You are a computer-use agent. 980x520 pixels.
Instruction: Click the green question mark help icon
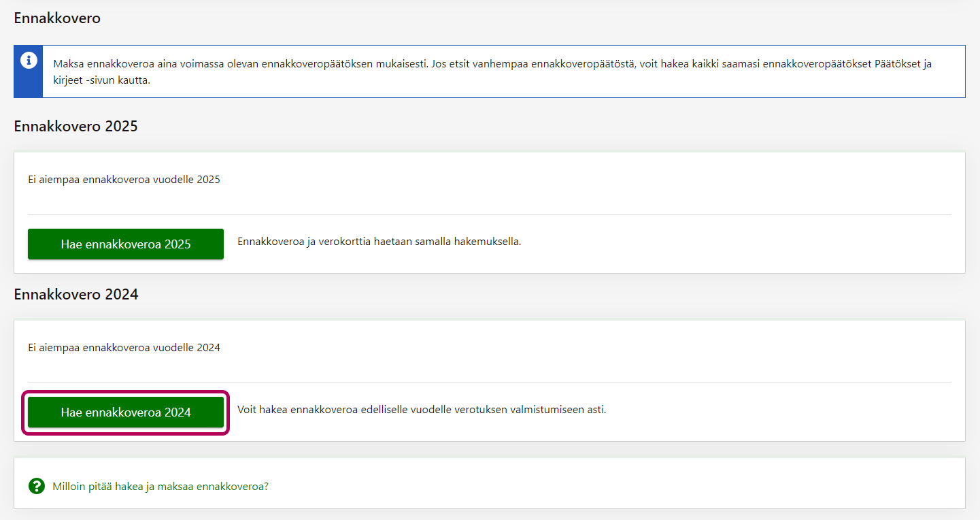pyautogui.click(x=36, y=486)
